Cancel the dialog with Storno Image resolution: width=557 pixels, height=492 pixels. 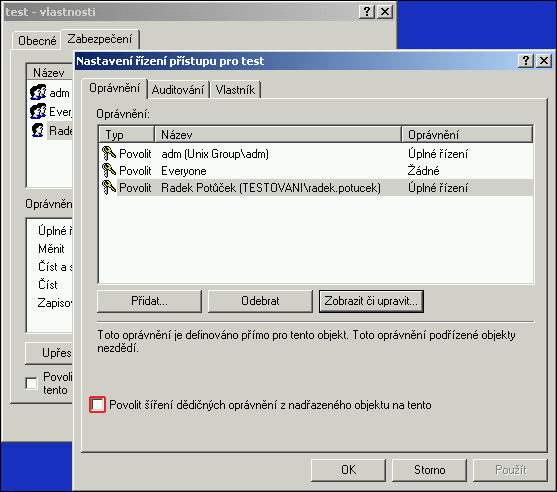click(x=429, y=470)
